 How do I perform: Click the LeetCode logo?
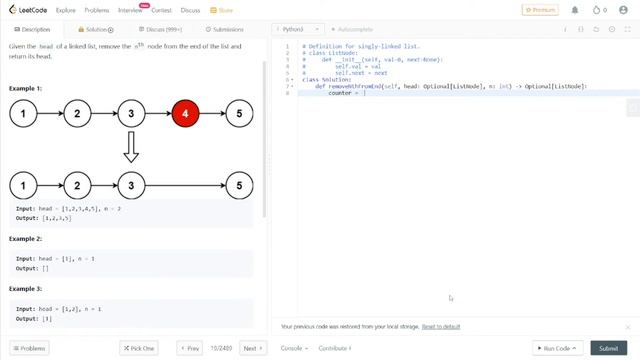(x=28, y=10)
